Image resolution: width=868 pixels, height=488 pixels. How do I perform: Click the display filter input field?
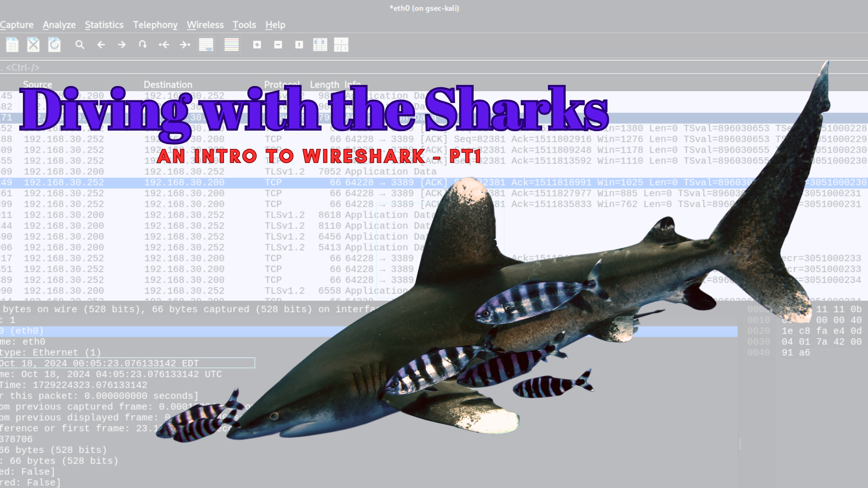(434, 67)
